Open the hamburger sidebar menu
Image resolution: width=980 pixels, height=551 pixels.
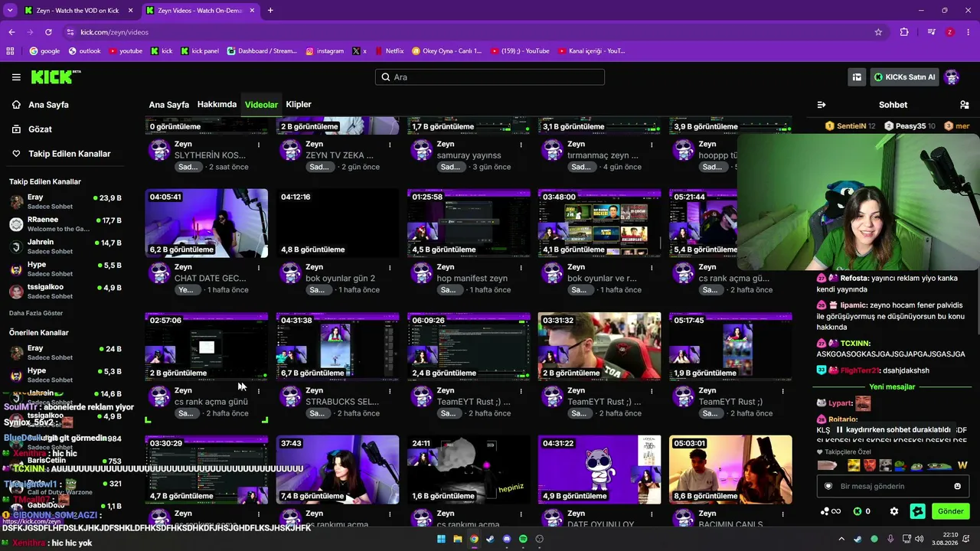pos(16,77)
